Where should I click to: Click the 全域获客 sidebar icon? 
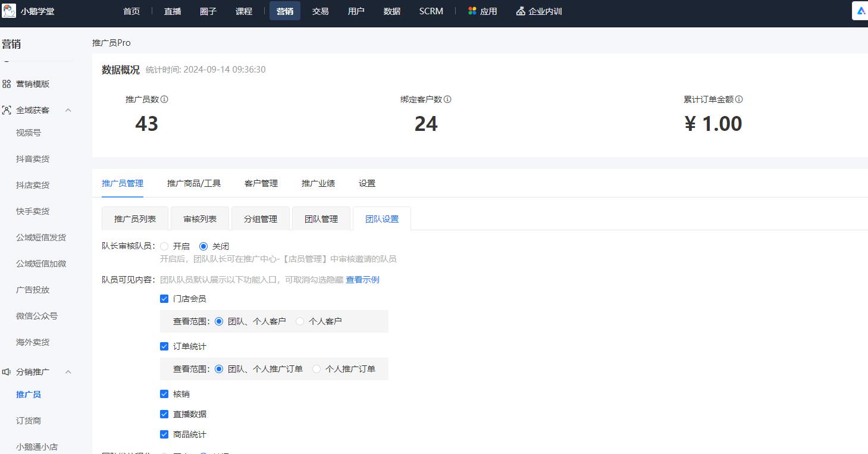pos(7,109)
